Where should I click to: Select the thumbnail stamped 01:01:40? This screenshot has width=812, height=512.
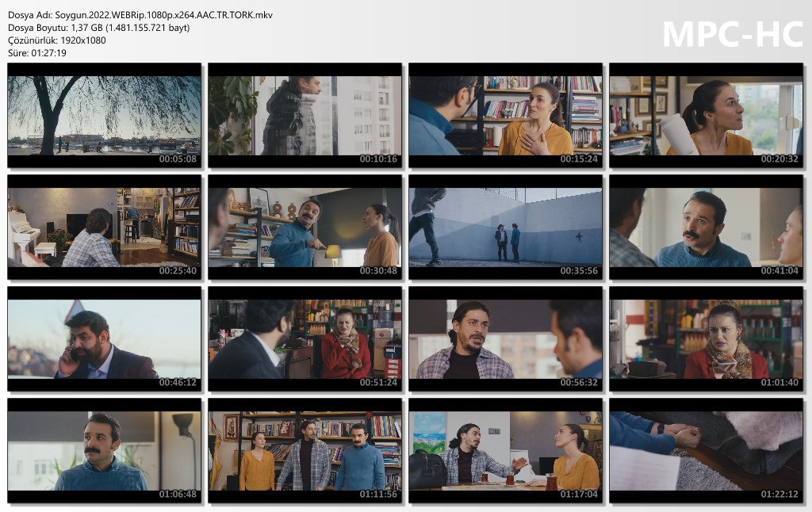click(x=707, y=338)
